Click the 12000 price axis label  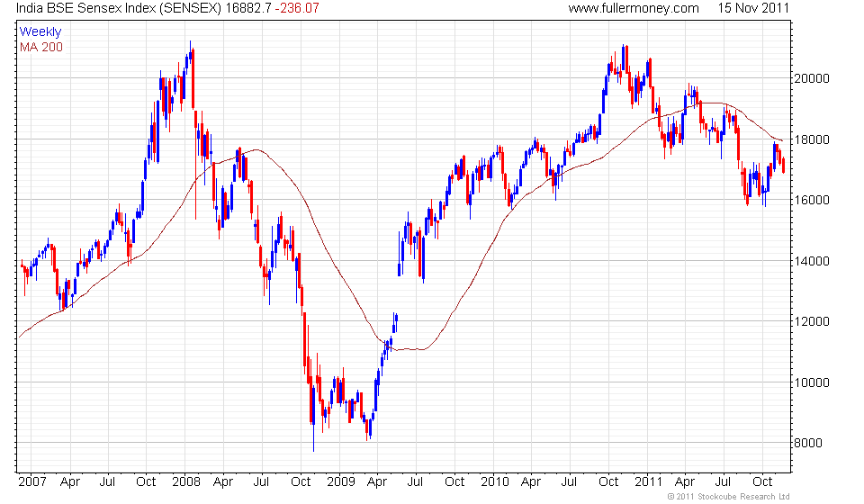coord(811,321)
